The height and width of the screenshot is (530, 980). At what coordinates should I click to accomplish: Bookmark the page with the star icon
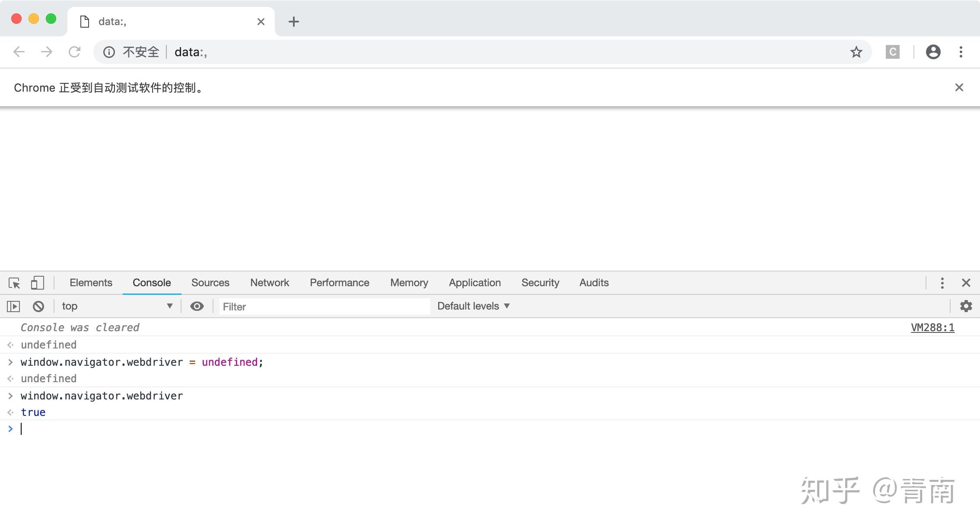click(x=856, y=52)
